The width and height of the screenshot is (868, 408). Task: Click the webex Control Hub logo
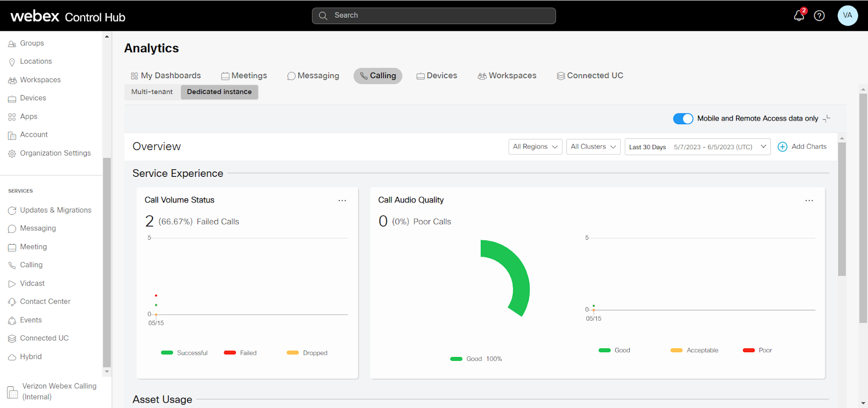(68, 16)
